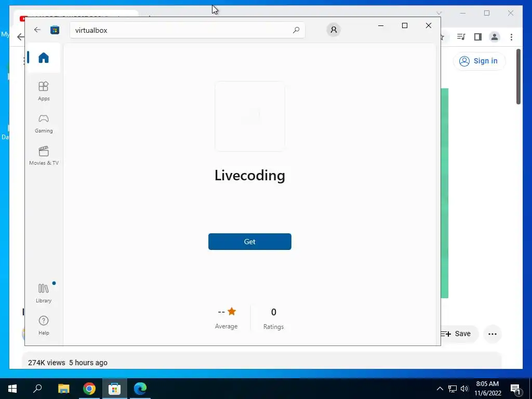Show hidden system tray icons

pyautogui.click(x=440, y=389)
